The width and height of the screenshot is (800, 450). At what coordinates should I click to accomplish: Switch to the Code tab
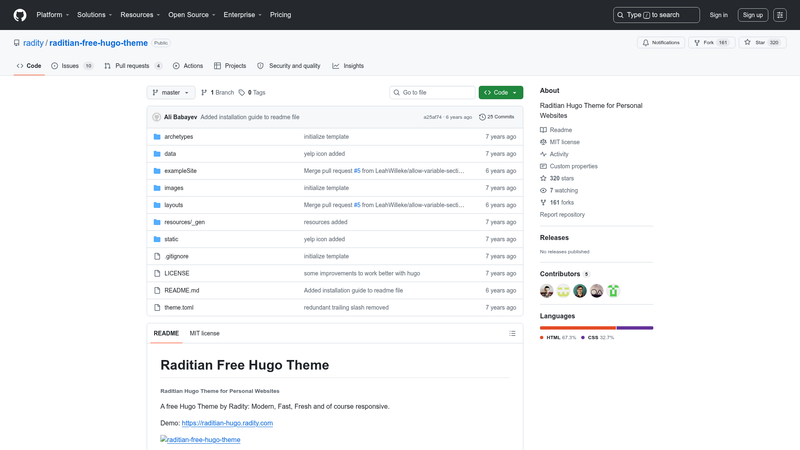click(29, 66)
